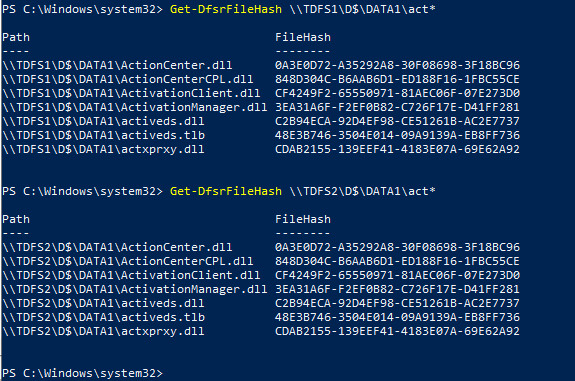Viewport: 575px width, 381px height.
Task: Click the TDFS1 ActionCenterCPL.dll path
Action: (128, 79)
